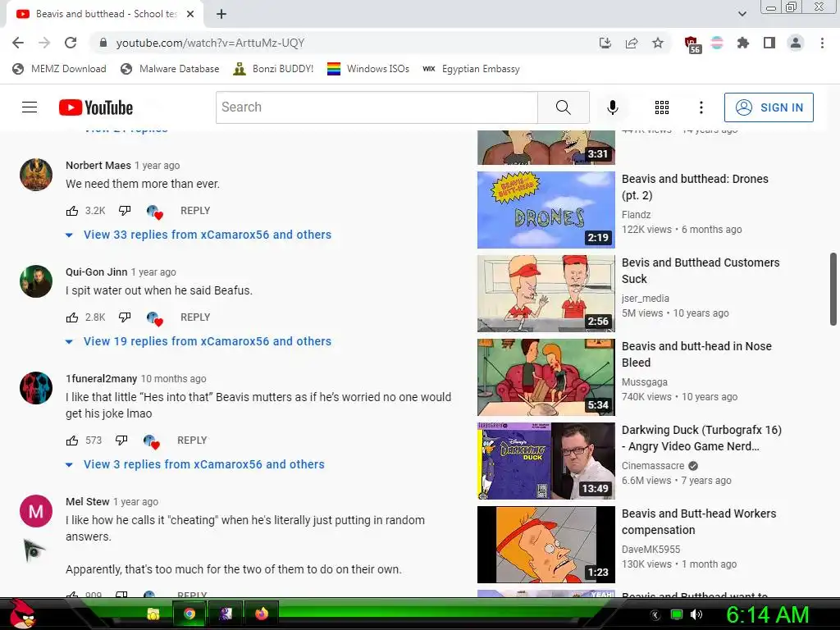Click the 6:14 AM taskbar clock
This screenshot has width=840, height=630.
tap(767, 614)
